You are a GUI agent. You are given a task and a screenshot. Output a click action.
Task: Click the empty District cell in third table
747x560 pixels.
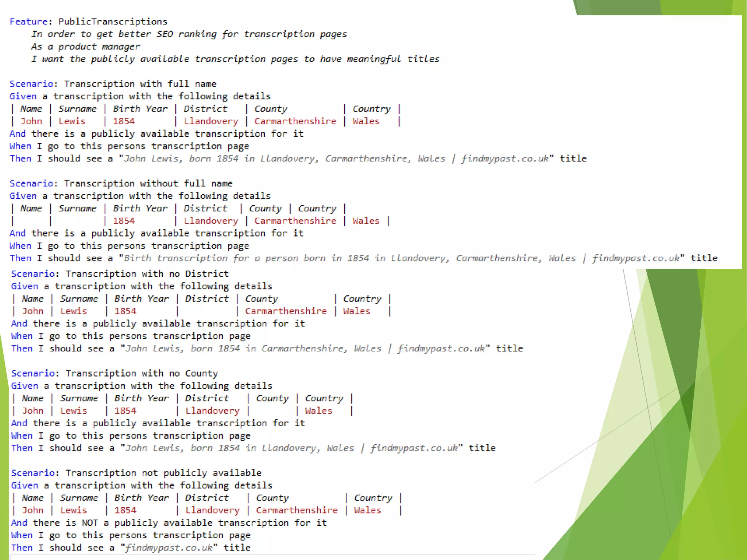(207, 311)
